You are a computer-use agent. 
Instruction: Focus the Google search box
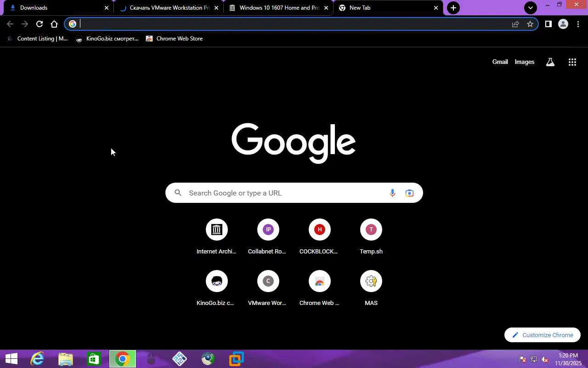click(294, 193)
